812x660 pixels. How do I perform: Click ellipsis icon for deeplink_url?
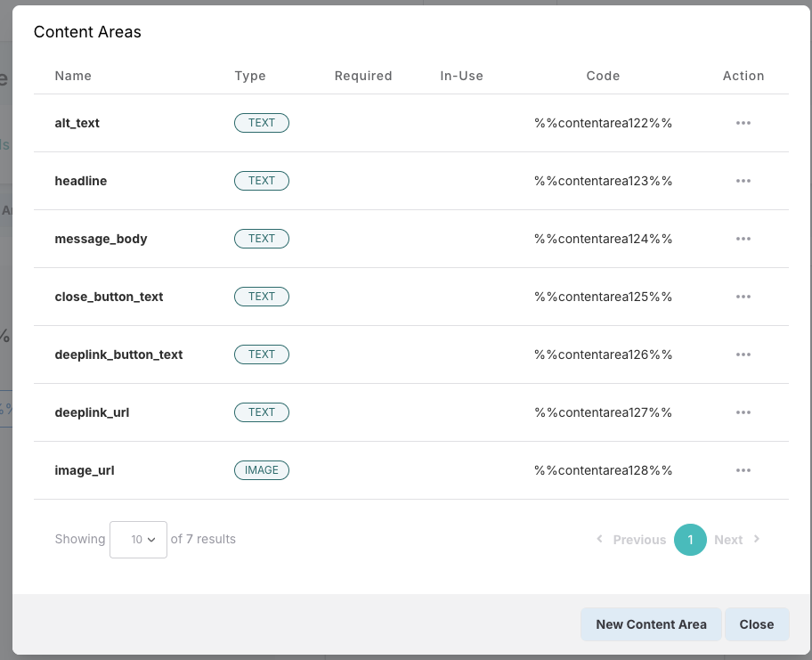tap(743, 412)
